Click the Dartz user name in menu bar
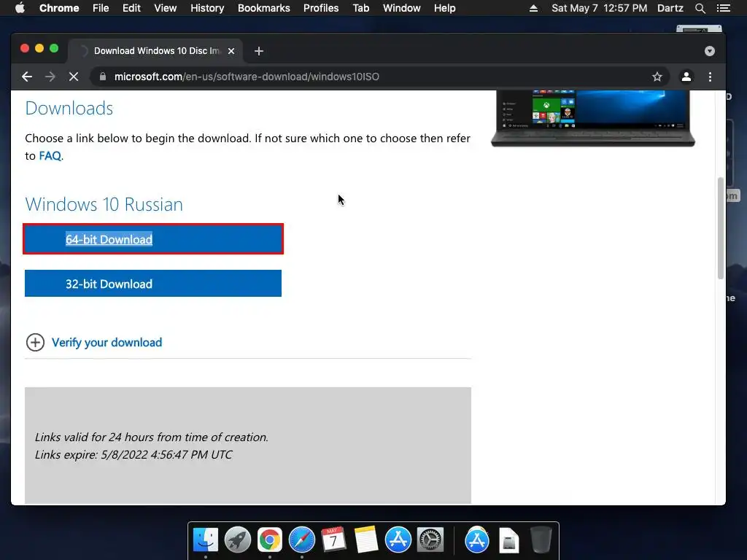The image size is (747, 560). pyautogui.click(x=670, y=8)
